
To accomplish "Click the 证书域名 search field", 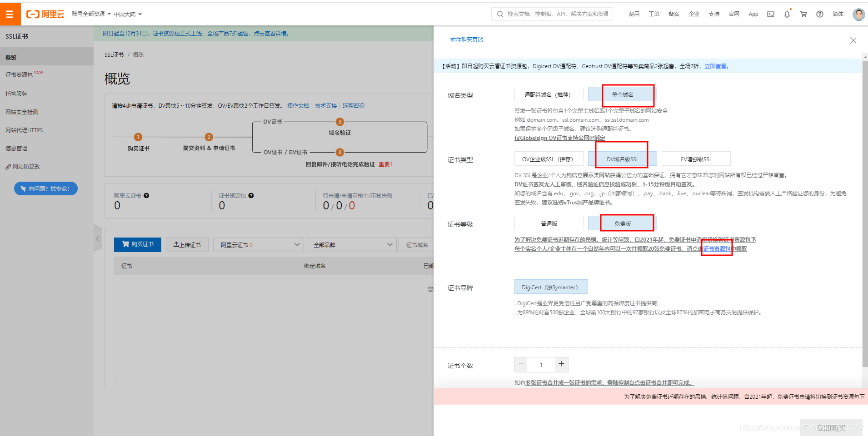I will click(x=417, y=245).
